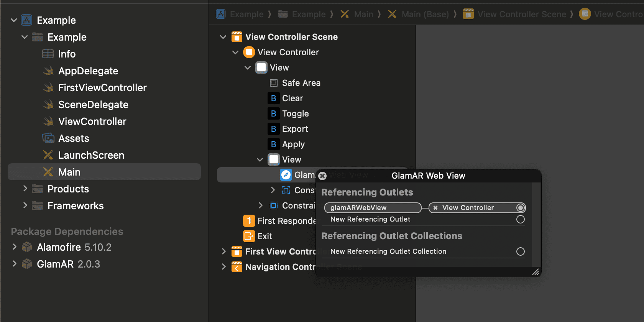644x322 pixels.
Task: Click the GlamAR Web View compass icon
Action: [x=286, y=175]
